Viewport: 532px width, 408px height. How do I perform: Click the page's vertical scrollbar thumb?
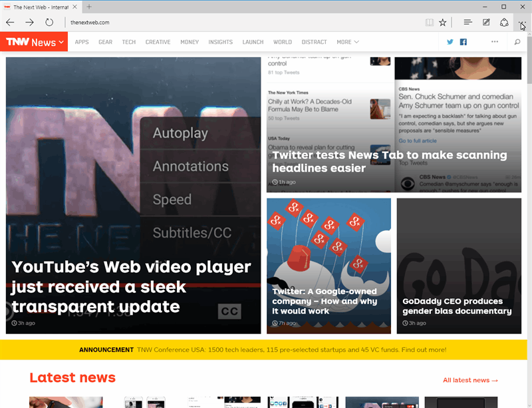click(529, 60)
